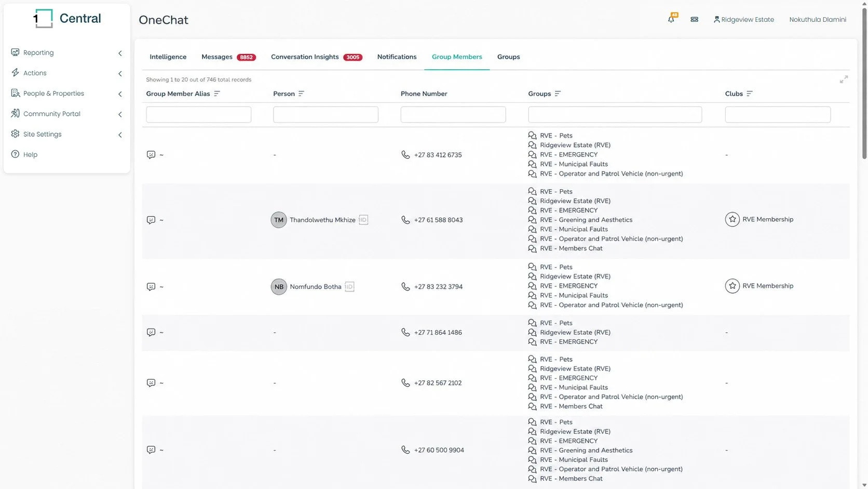Switch to the Intelligence tab
Viewport: 868px width, 489px height.
click(x=168, y=57)
